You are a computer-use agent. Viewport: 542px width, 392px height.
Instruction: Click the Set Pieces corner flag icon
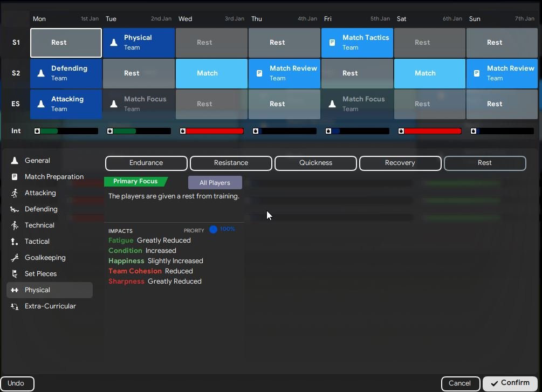tap(15, 274)
